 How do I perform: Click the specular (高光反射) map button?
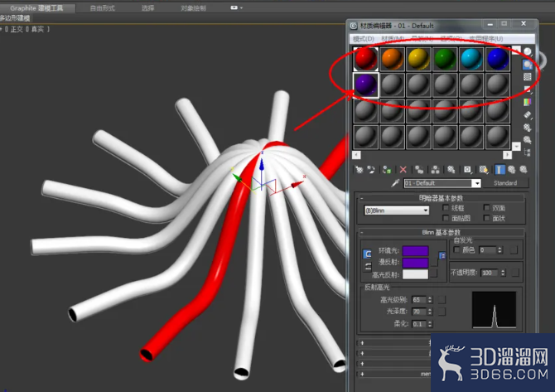coord(434,273)
